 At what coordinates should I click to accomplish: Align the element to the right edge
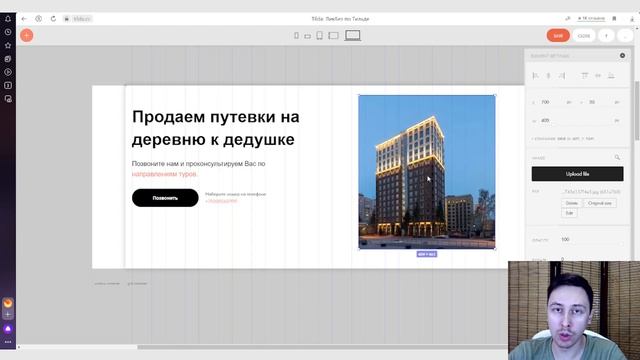click(562, 76)
